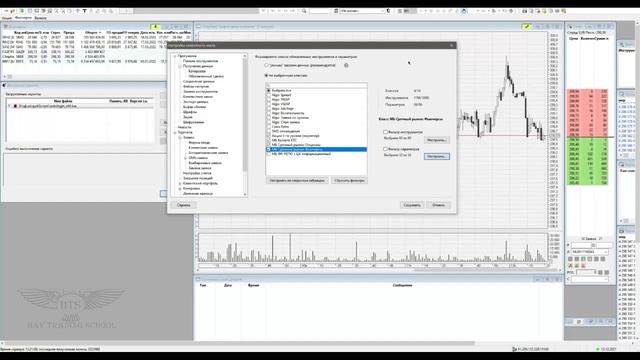
Task: Click the 'Время' column header in the messages window
Action: coord(253,285)
